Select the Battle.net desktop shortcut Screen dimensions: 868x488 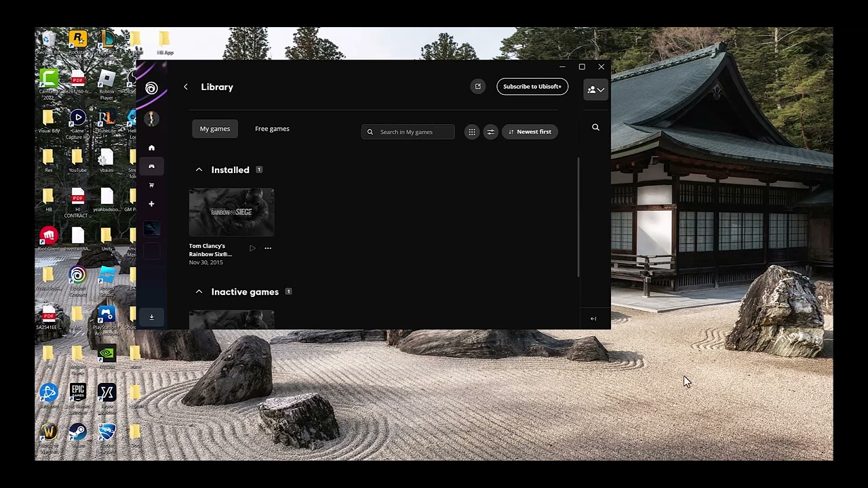tap(49, 396)
